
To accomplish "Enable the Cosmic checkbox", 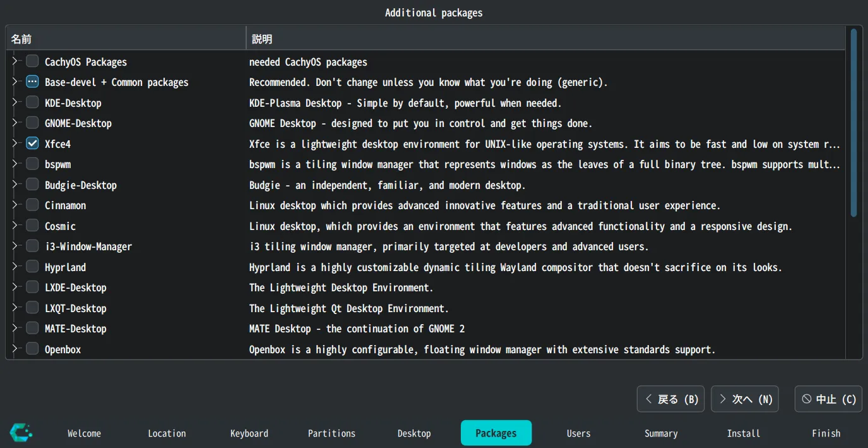I will [32, 226].
